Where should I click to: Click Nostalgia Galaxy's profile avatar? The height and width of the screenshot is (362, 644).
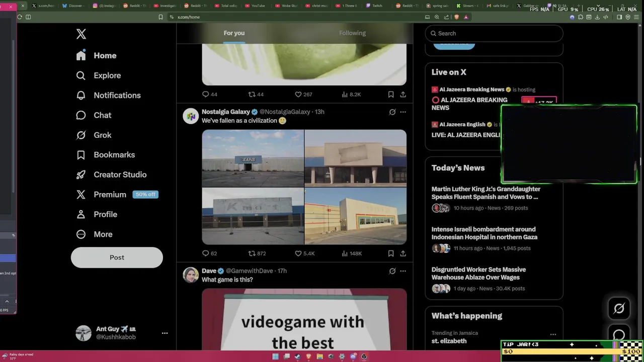pyautogui.click(x=191, y=116)
